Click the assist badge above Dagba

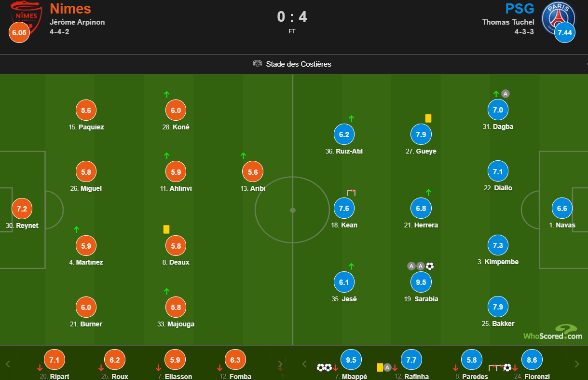coord(505,94)
